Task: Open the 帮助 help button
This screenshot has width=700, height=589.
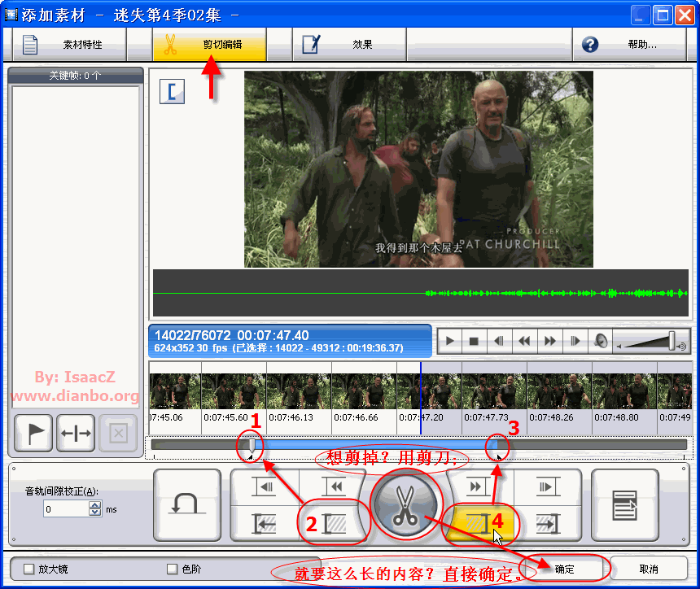Action: (629, 44)
